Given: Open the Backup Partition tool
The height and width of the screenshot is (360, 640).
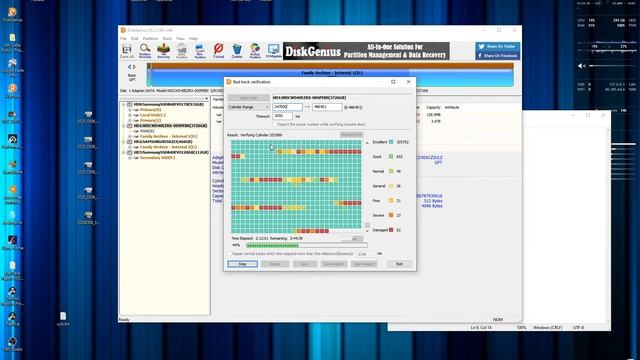Looking at the screenshot, I should pyautogui.click(x=255, y=51).
